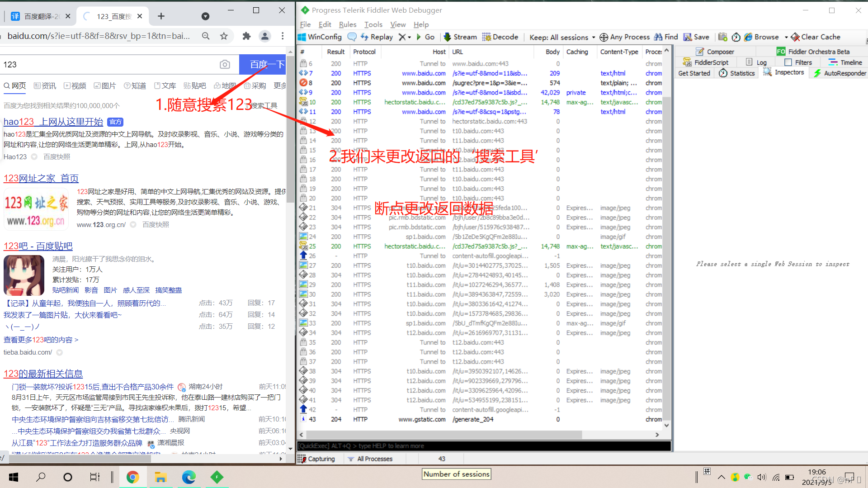Open the Rules menu in Fiddler

tap(348, 24)
